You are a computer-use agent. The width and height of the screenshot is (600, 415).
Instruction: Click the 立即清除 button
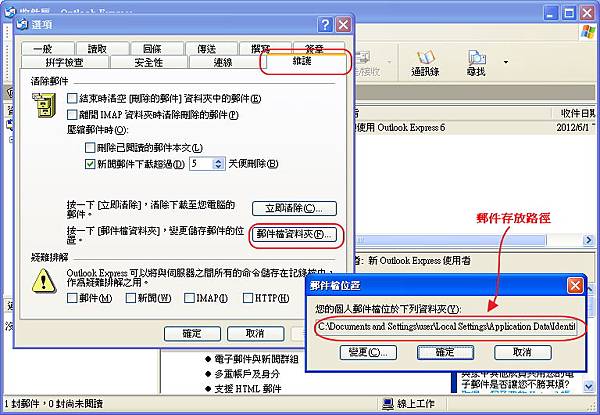tap(294, 208)
